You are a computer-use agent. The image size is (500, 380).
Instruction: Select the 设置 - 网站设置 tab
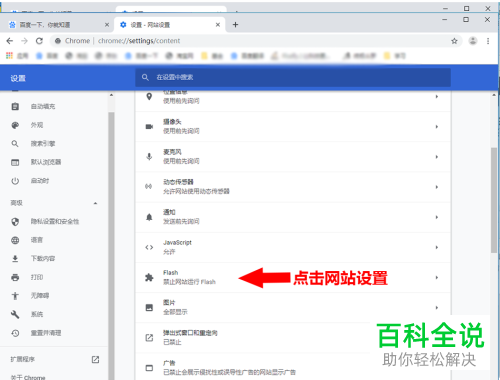(x=170, y=25)
